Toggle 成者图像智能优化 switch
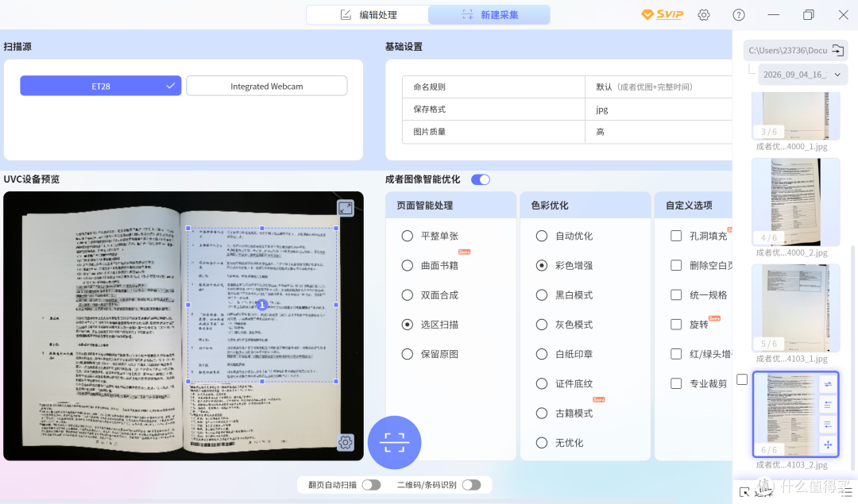 pos(481,179)
